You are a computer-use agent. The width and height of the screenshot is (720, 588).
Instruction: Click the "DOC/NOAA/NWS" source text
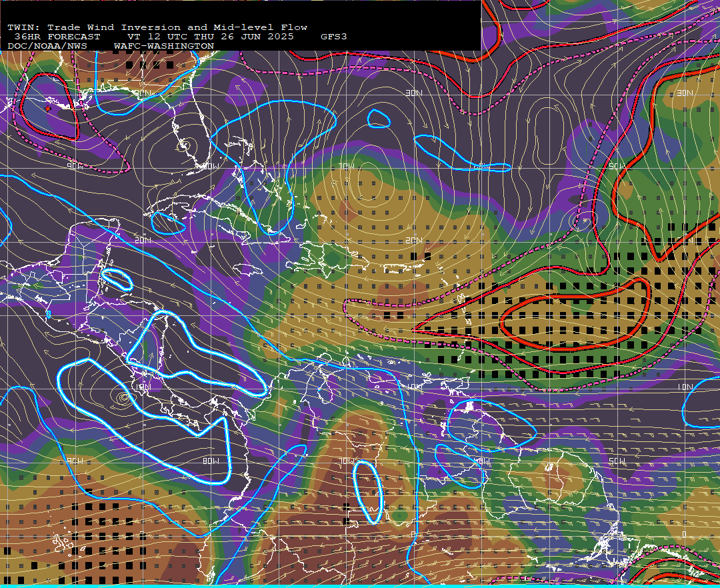click(x=47, y=47)
